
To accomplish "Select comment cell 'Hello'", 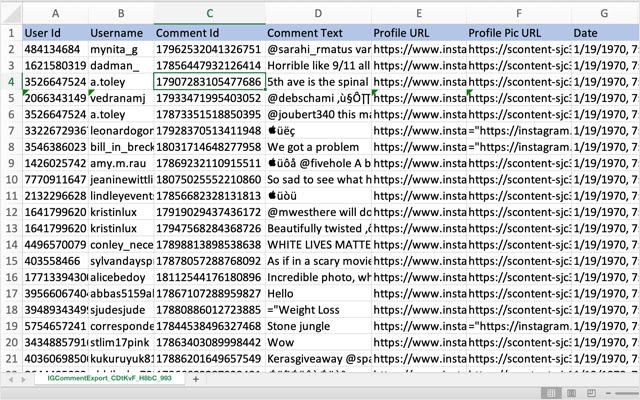I will tap(318, 294).
